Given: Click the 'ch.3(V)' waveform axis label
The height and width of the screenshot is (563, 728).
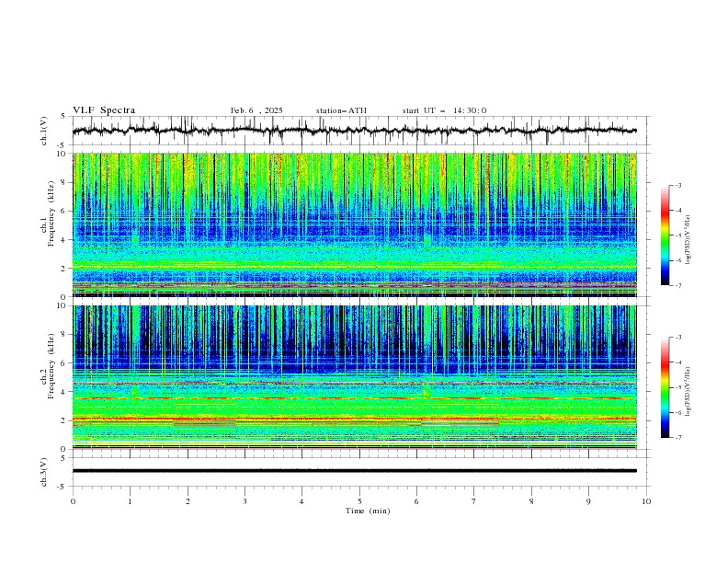Looking at the screenshot, I should tap(44, 472).
